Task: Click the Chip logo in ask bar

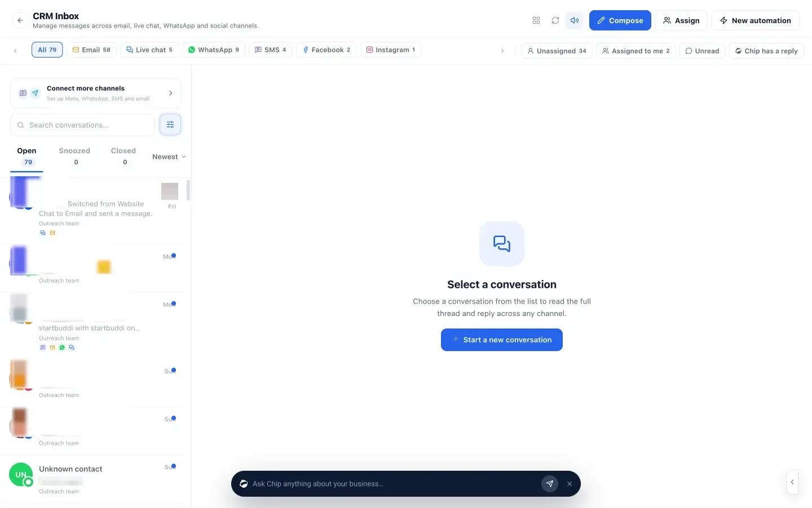Action: point(244,484)
